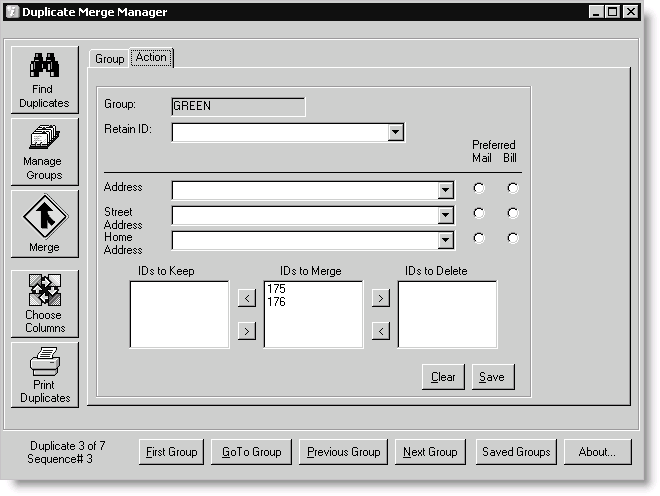Move ID from Delete back to Merge list

[x=381, y=331]
